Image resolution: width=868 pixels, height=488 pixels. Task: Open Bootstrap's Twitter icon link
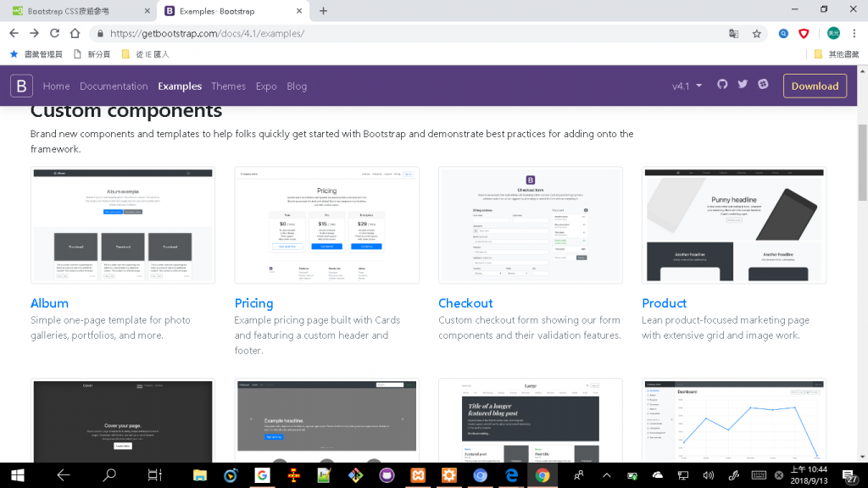(743, 84)
